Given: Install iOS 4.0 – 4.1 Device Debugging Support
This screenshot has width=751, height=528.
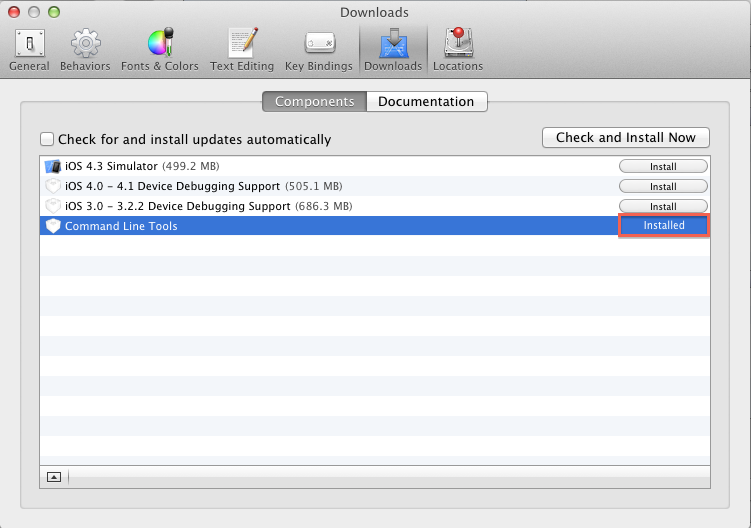Looking at the screenshot, I should click(x=663, y=186).
